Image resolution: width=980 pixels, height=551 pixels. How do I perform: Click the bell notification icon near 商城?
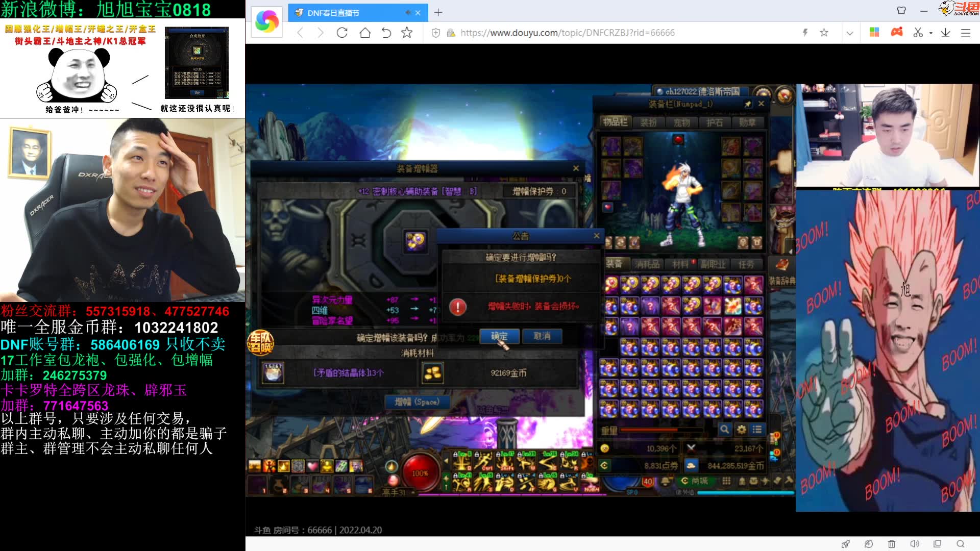click(x=666, y=481)
